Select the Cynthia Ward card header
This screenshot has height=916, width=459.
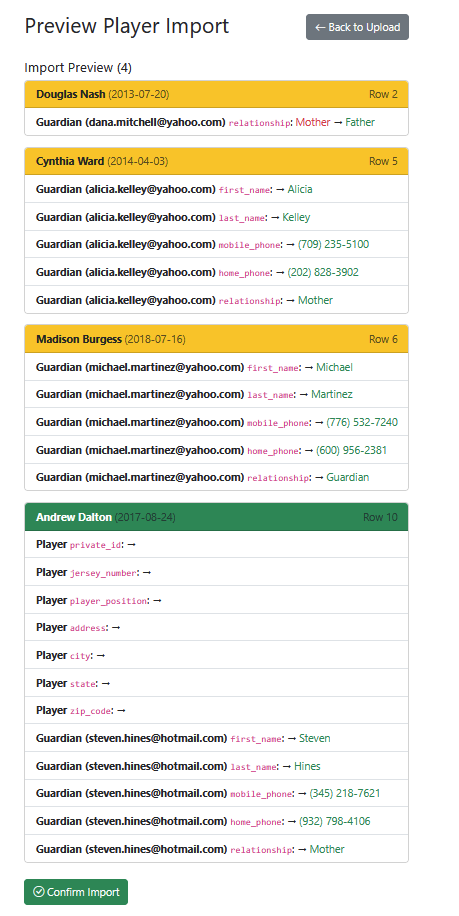pyautogui.click(x=216, y=161)
